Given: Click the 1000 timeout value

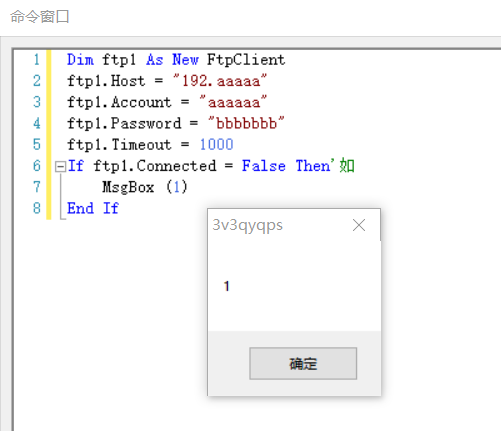Looking at the screenshot, I should pyautogui.click(x=216, y=145).
